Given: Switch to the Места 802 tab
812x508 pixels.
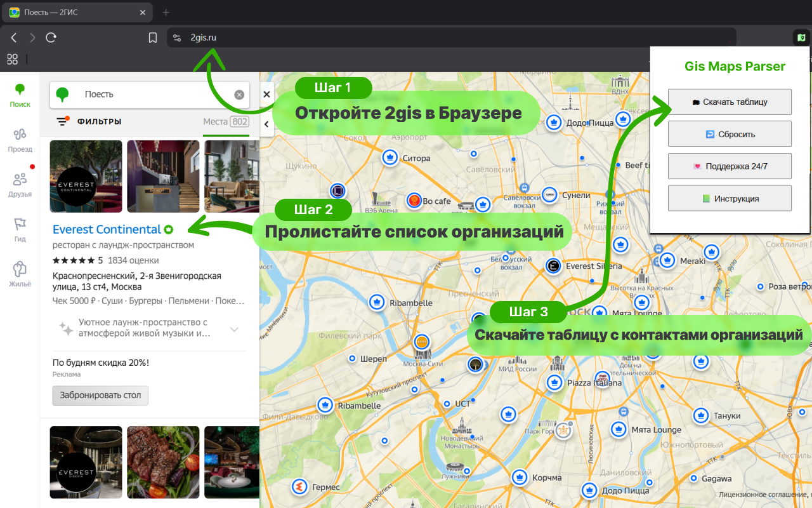Looking at the screenshot, I should tap(226, 122).
